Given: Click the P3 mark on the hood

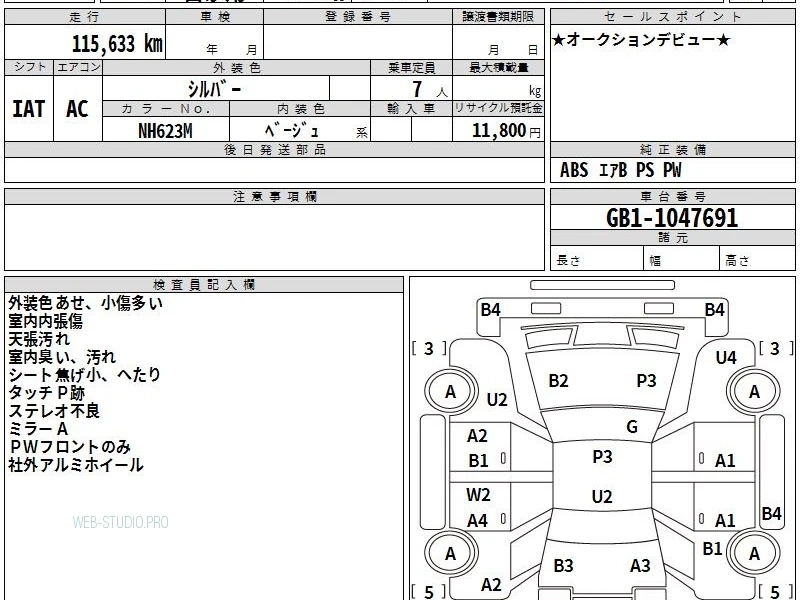Looking at the screenshot, I should point(646,381).
